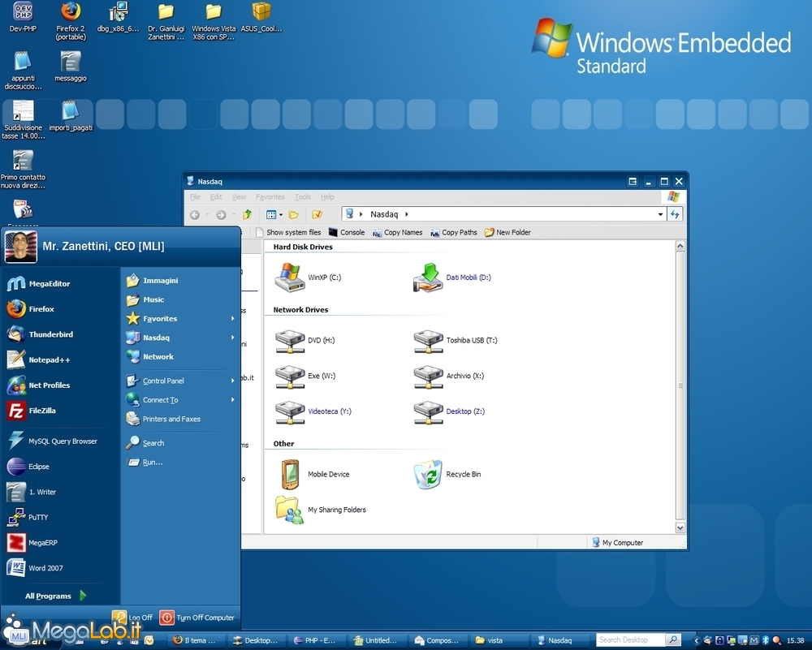Show hidden system tray icons

coord(696,641)
